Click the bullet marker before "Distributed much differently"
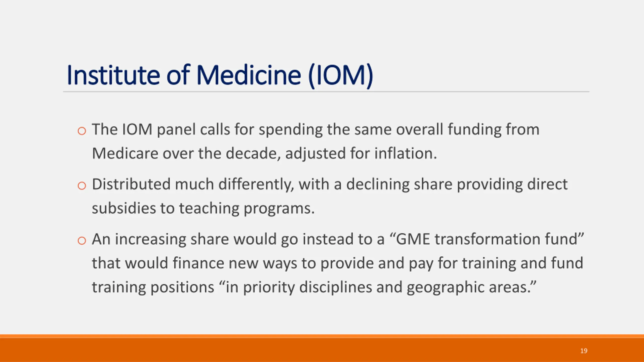The width and height of the screenshot is (644, 362). (82, 186)
